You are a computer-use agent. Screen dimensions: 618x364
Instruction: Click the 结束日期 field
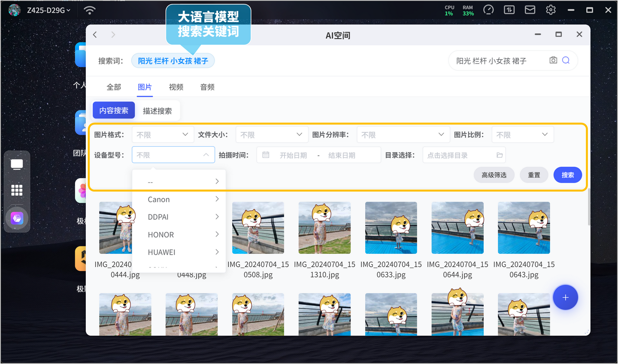342,155
